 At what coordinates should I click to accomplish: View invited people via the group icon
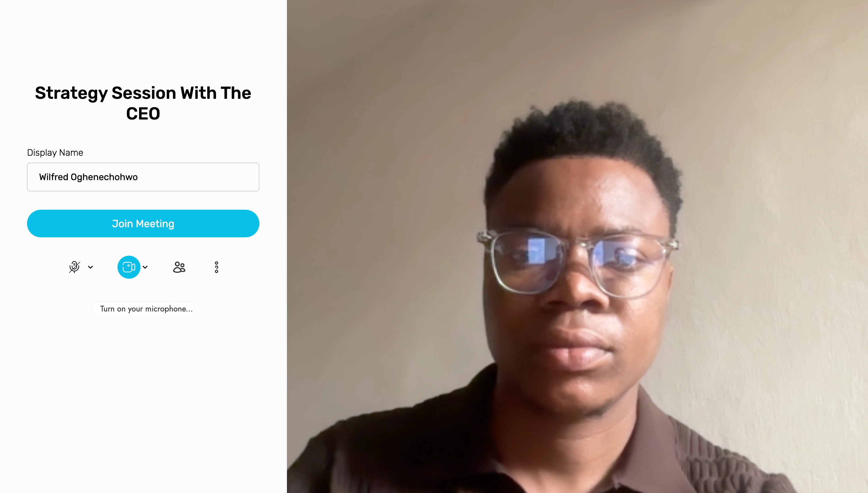(x=179, y=267)
